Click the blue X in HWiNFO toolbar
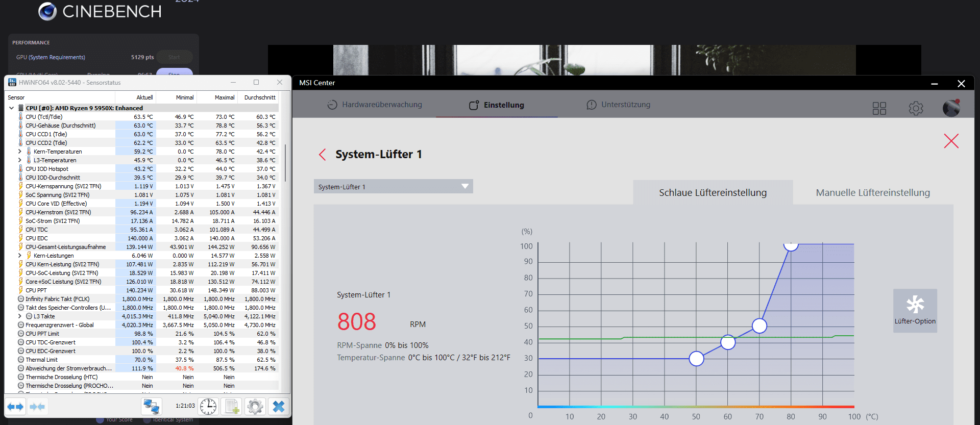 coord(279,407)
